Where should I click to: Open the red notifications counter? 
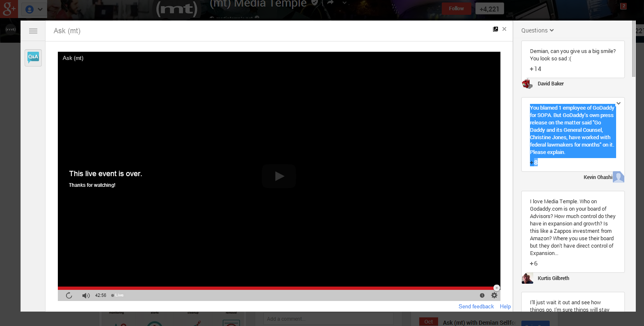point(623,6)
